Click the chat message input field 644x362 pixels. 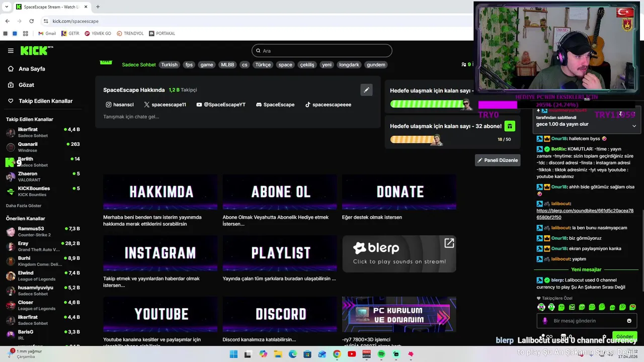[x=586, y=321]
